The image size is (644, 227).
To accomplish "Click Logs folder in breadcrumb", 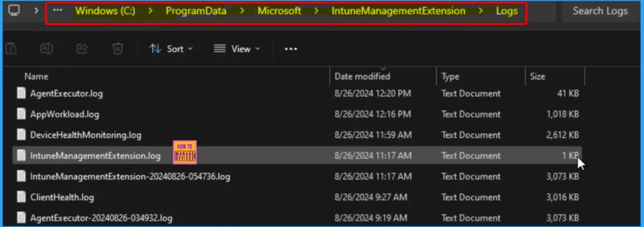I will pyautogui.click(x=506, y=11).
